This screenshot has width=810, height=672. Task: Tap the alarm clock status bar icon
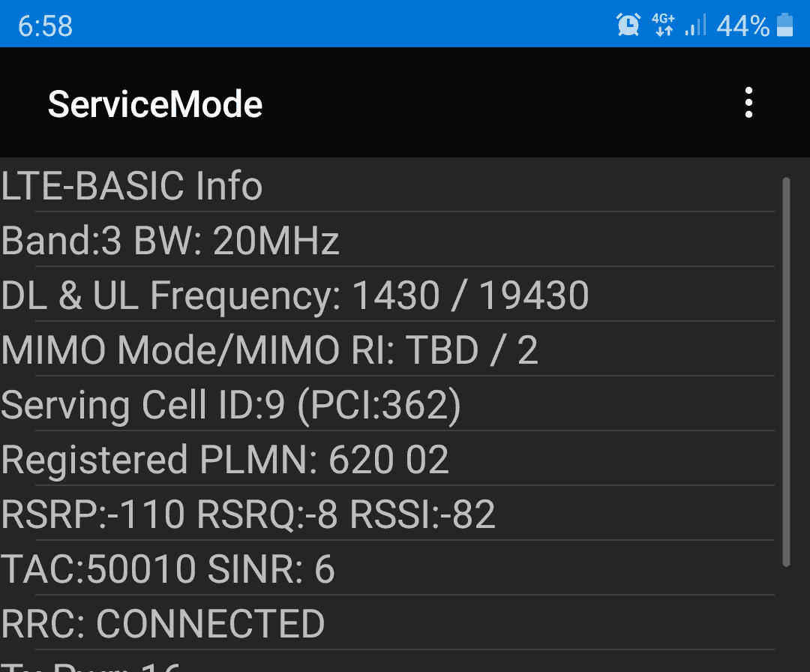click(x=628, y=24)
